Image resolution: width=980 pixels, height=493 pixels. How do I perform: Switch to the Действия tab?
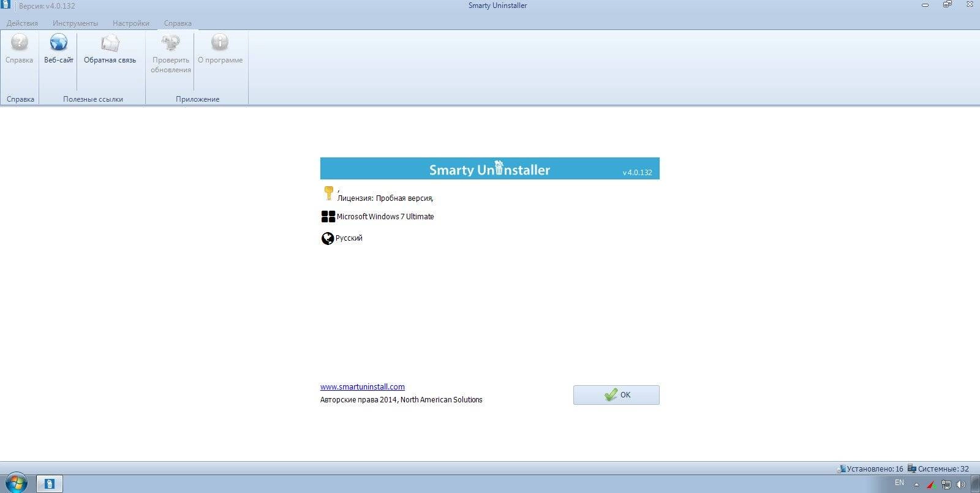click(22, 23)
